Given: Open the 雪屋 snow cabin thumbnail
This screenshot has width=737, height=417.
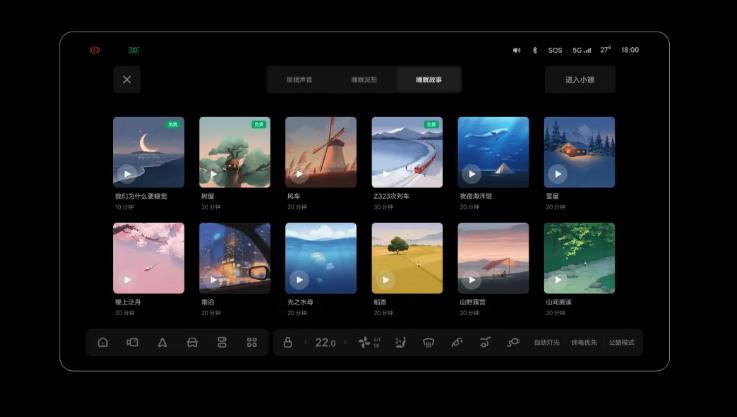Looking at the screenshot, I should coord(579,152).
